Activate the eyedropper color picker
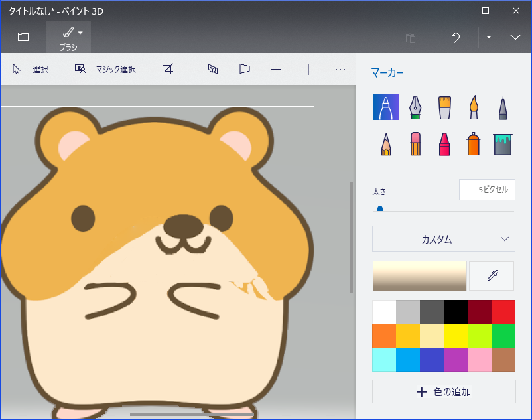The image size is (532, 420). pyautogui.click(x=492, y=276)
